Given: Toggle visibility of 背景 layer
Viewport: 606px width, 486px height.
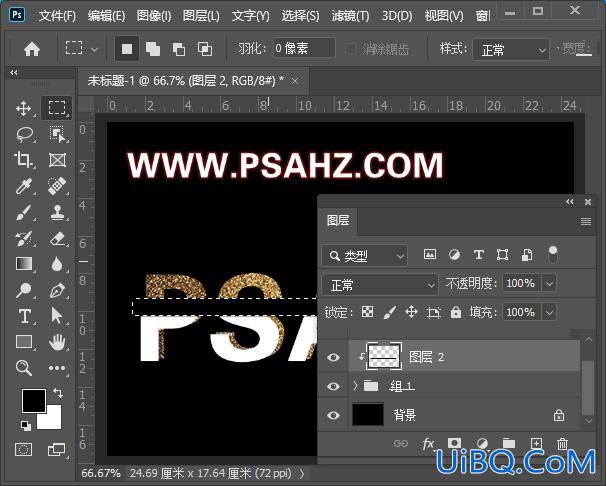Looking at the screenshot, I should (333, 415).
